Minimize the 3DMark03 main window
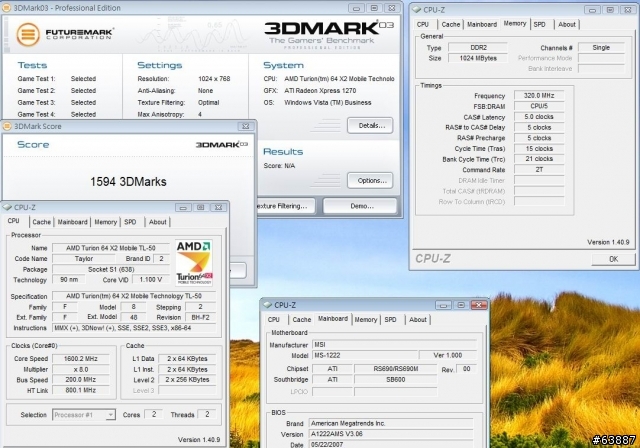The width and height of the screenshot is (640, 448). pos(356,8)
